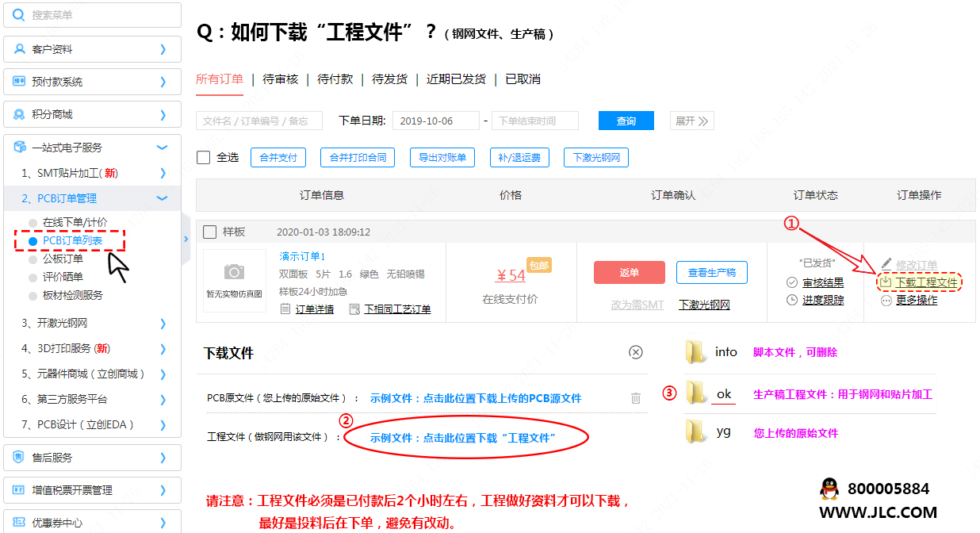Viewport: 980px width, 533px height.
Task: Click the 更多操作 ellipsis icon
Action: pyautogui.click(x=886, y=301)
